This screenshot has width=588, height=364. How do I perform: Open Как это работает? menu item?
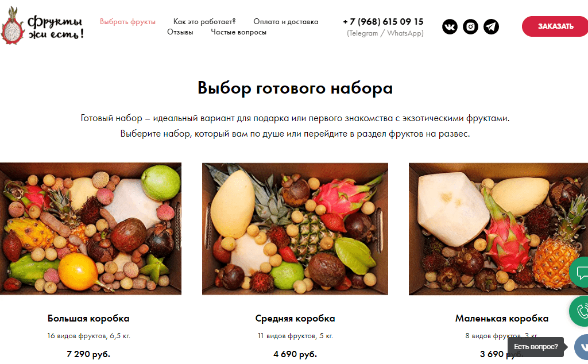(x=204, y=22)
